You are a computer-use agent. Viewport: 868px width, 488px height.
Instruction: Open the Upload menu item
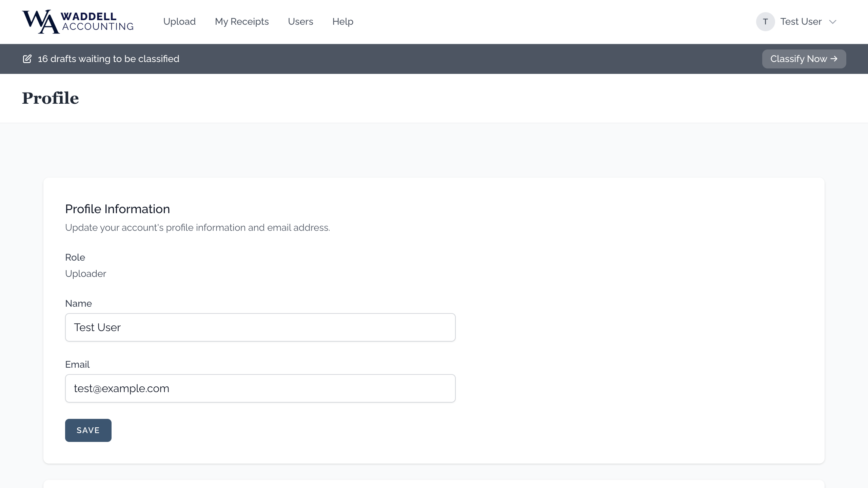[x=179, y=22]
